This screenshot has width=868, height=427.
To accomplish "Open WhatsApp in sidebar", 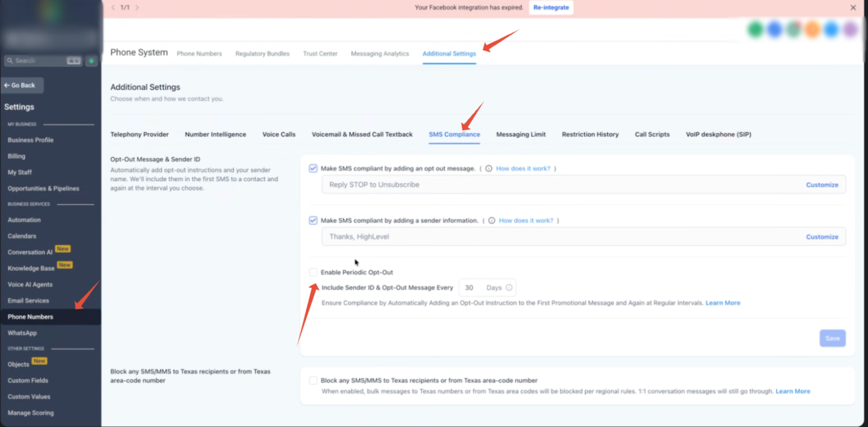I will pyautogui.click(x=22, y=333).
